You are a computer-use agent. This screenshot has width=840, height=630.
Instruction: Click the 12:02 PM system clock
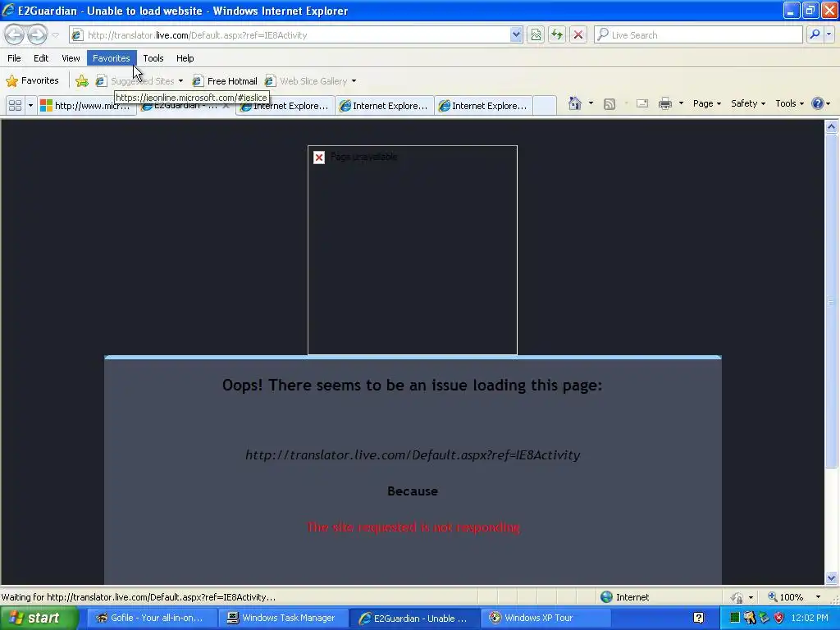click(x=810, y=618)
